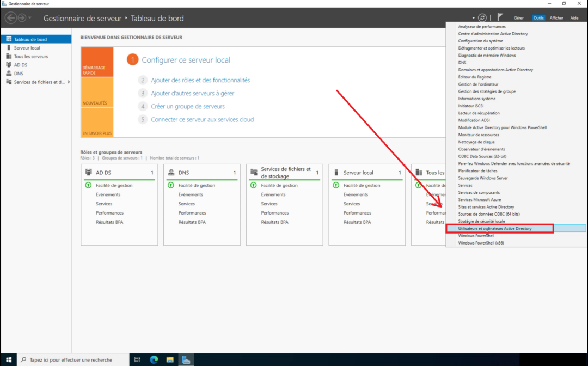This screenshot has width=588, height=366.
Task: Open Task View from the taskbar
Action: pos(137,359)
